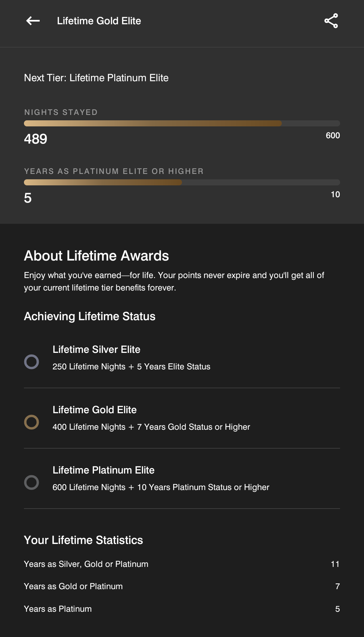
Task: Tap the Achieving Lifetime Status heading
Action: point(90,316)
